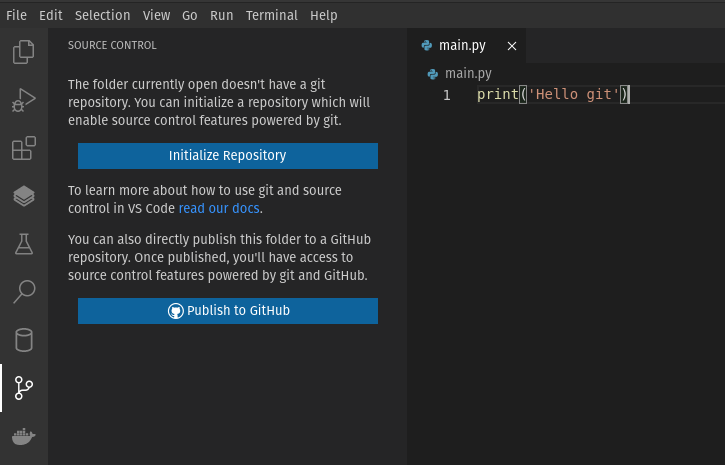Open the Explorer files view
This screenshot has width=725, height=465.
tap(24, 52)
